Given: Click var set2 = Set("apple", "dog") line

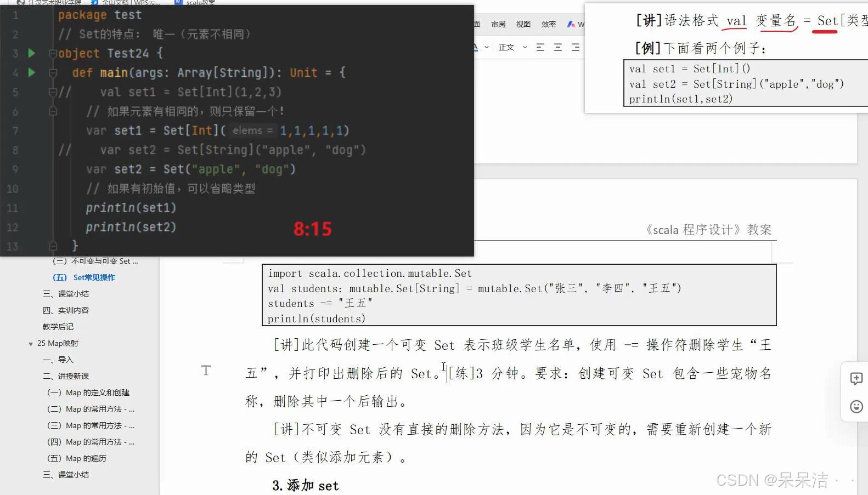Looking at the screenshot, I should [x=190, y=169].
